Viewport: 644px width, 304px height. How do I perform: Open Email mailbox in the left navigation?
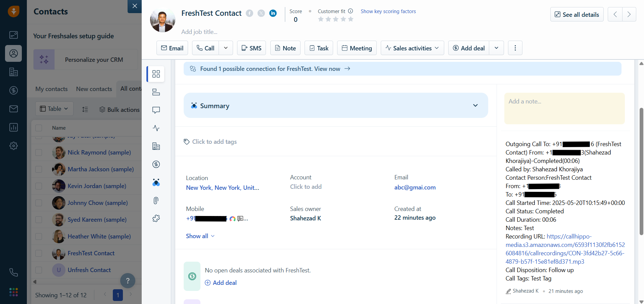13,109
